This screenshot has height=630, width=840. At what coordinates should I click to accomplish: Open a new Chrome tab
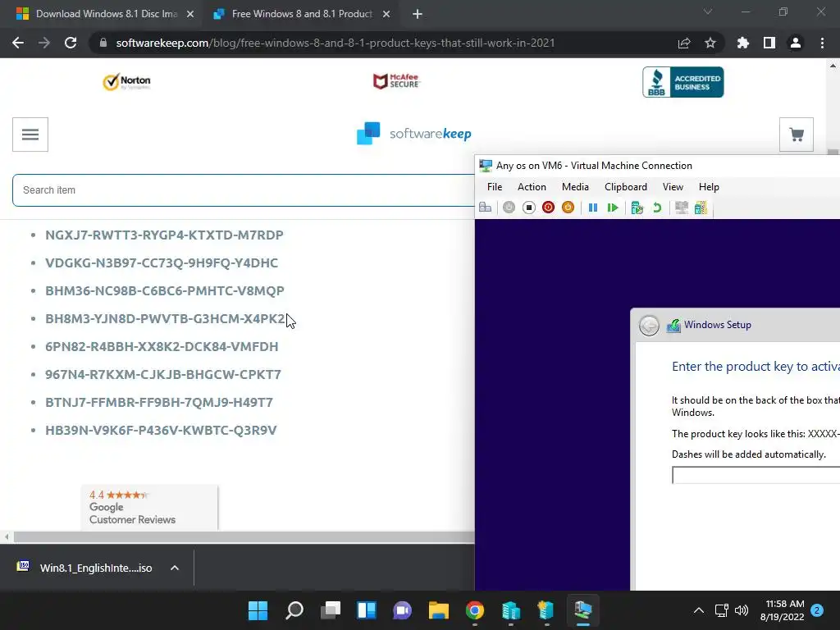(418, 14)
